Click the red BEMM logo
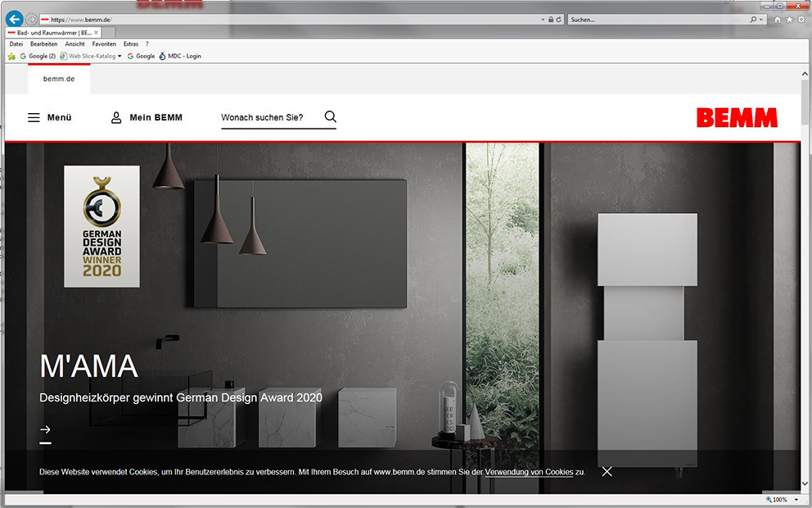This screenshot has width=812, height=508. coord(737,118)
